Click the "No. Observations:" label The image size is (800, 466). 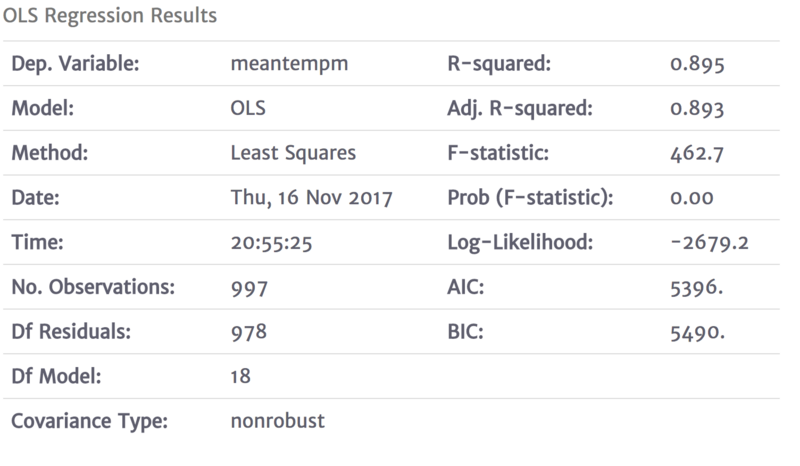[93, 288]
